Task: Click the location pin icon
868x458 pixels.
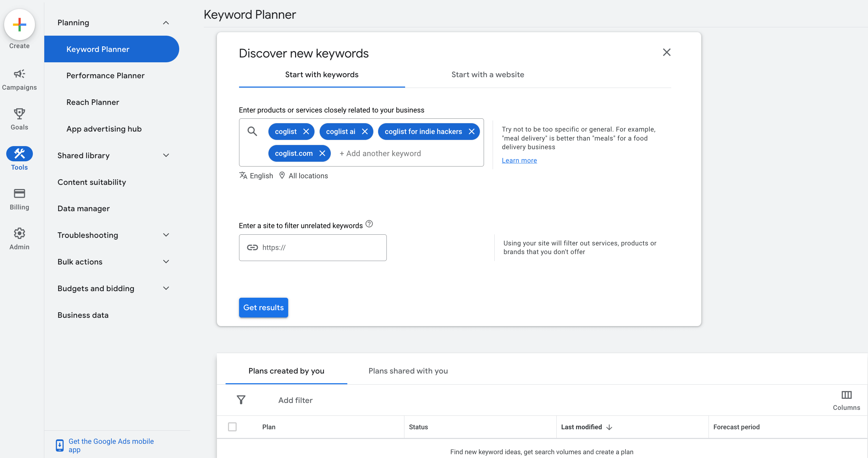Action: pyautogui.click(x=282, y=176)
